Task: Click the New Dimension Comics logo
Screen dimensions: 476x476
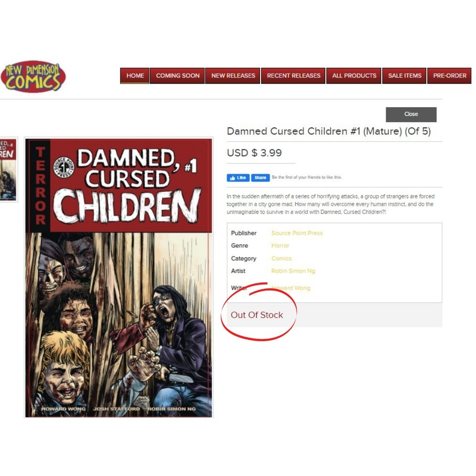Action: [33, 76]
